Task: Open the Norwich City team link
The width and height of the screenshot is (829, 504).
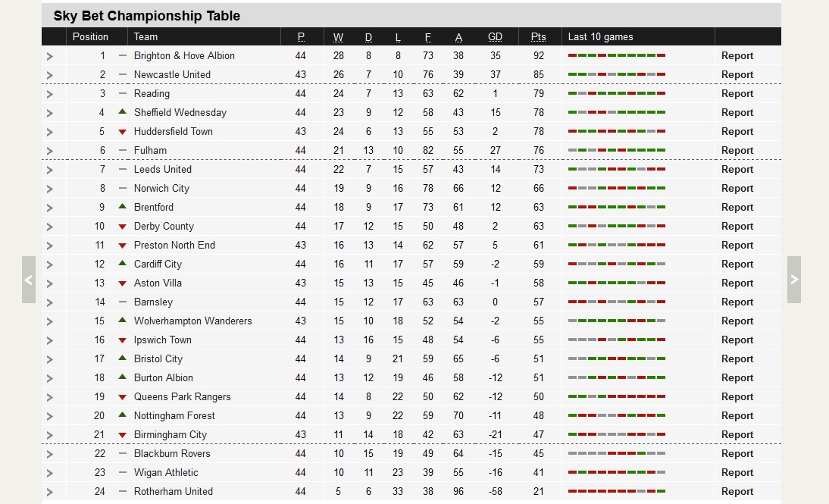Action: (161, 188)
